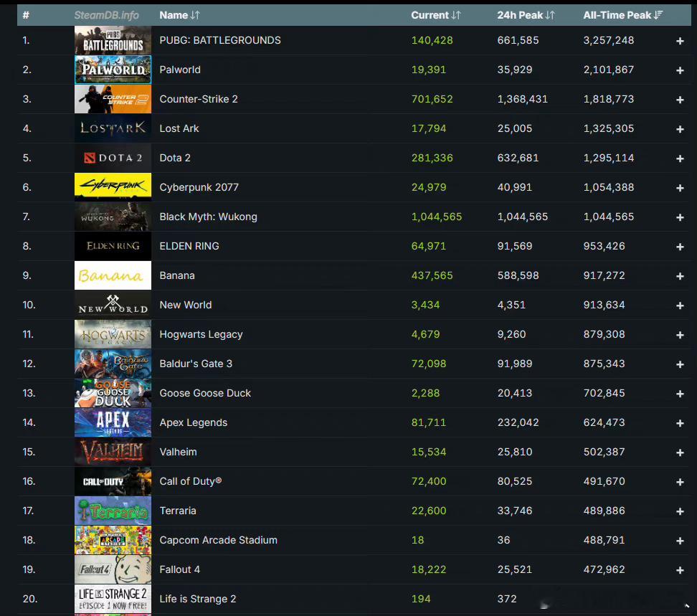
Task: Click the # rank column header
Action: click(26, 15)
